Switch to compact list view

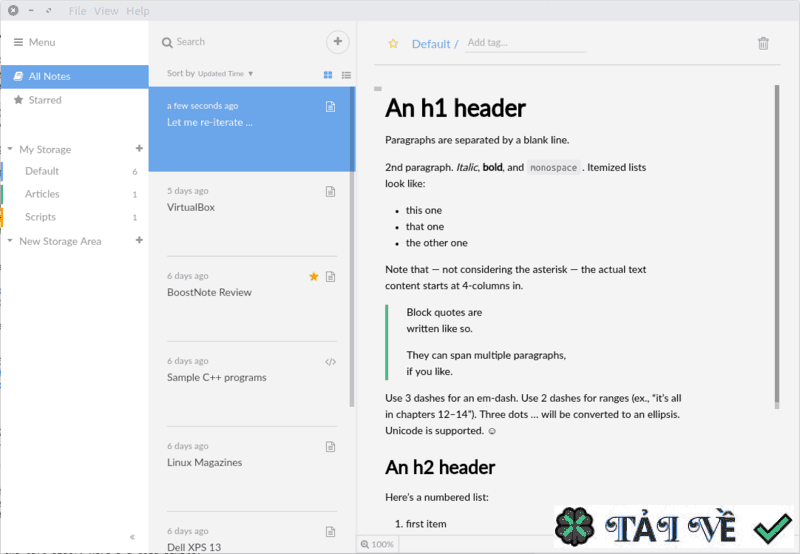(346, 75)
